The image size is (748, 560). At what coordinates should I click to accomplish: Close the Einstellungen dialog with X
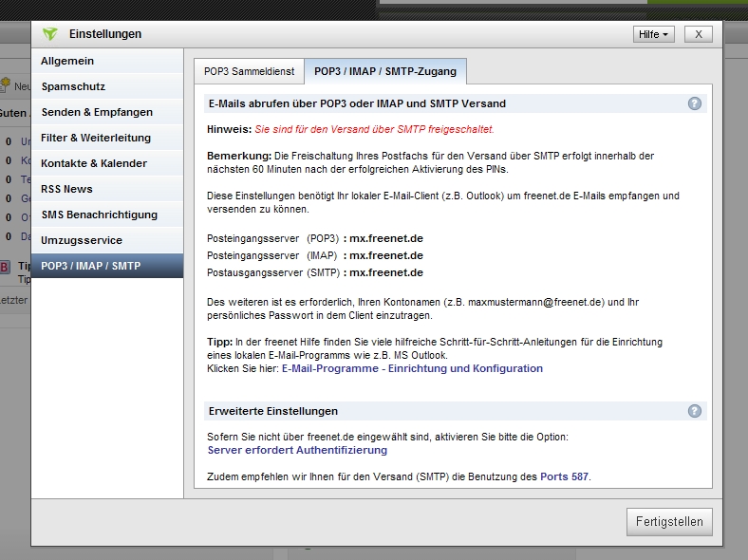(699, 34)
